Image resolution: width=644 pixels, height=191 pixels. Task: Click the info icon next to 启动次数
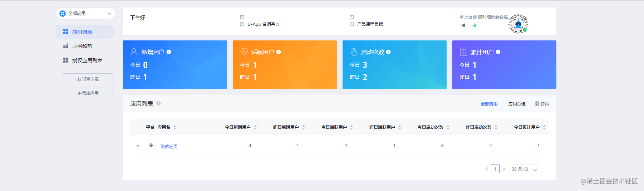point(388,52)
